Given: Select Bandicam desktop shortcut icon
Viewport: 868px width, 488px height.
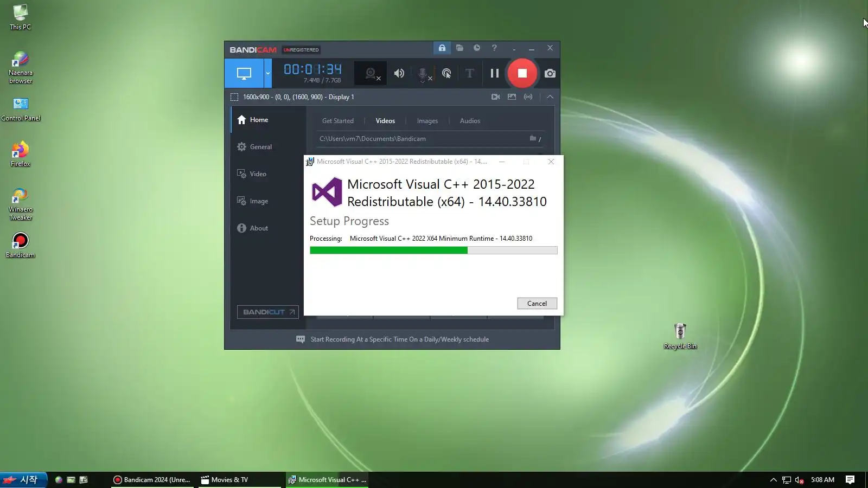Looking at the screenshot, I should [21, 245].
